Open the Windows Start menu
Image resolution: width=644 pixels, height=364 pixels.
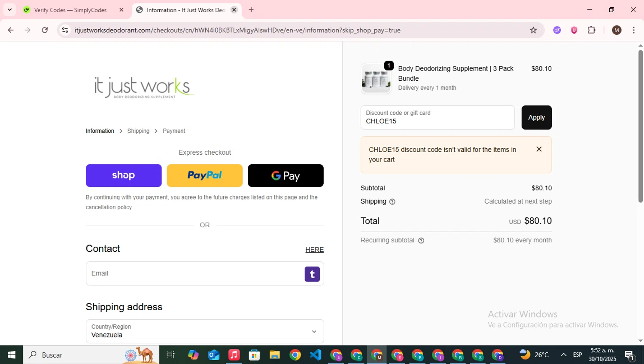(x=12, y=355)
